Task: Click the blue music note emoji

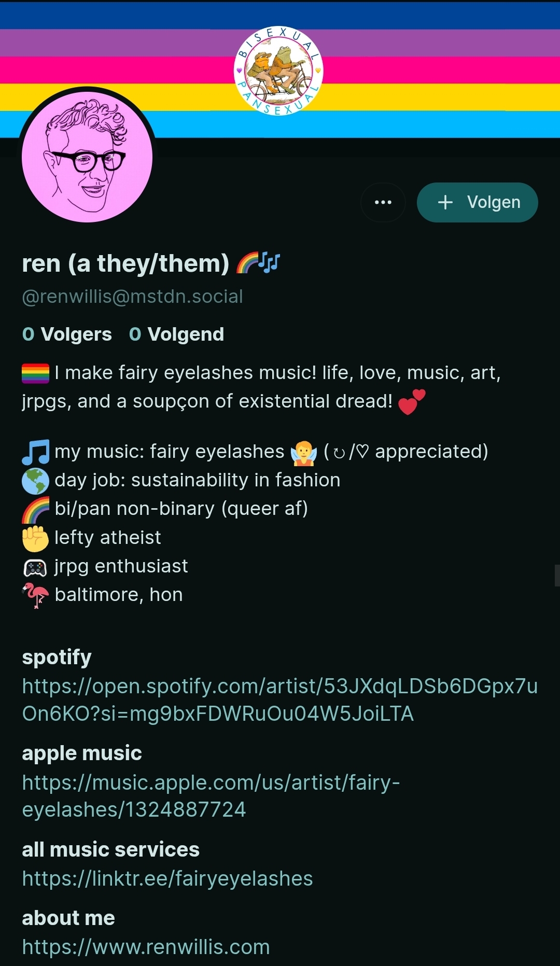Action: pyautogui.click(x=35, y=452)
